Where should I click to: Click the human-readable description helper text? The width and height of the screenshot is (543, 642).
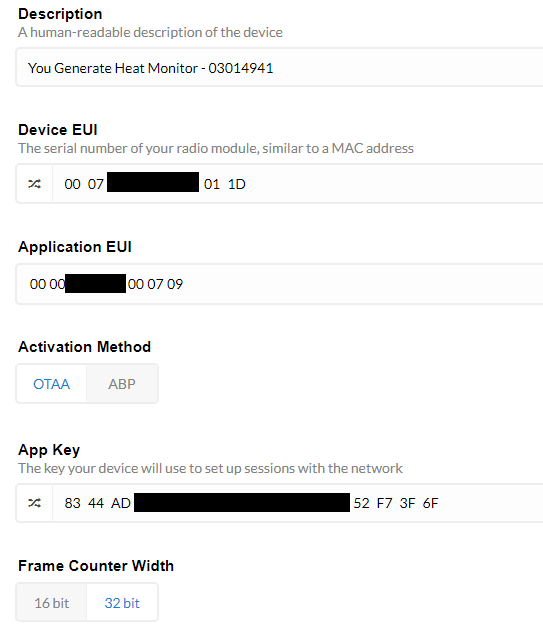click(150, 32)
